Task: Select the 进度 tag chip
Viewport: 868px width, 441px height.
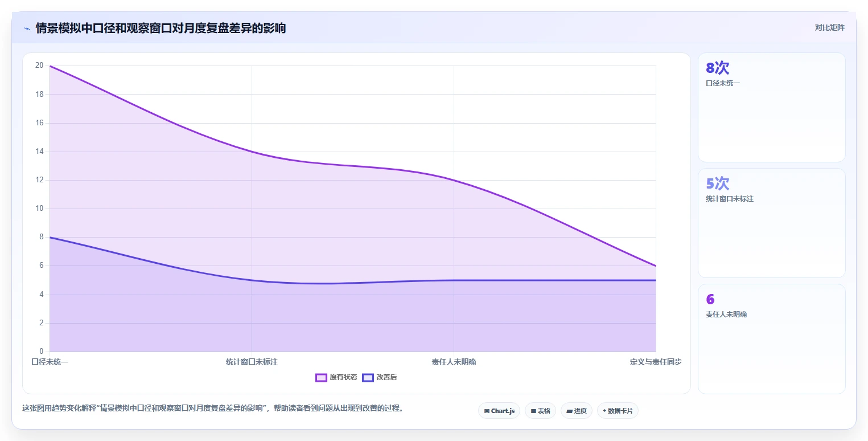Action: (x=577, y=411)
